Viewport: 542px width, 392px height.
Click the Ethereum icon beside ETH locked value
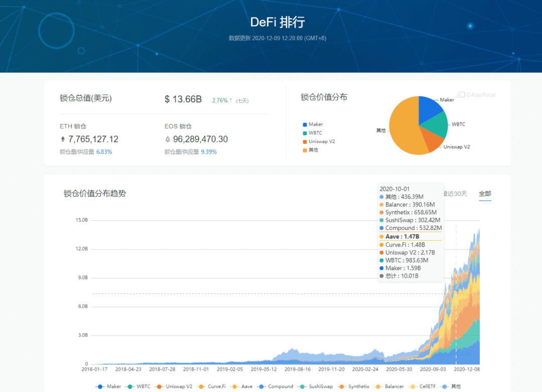pos(63,140)
